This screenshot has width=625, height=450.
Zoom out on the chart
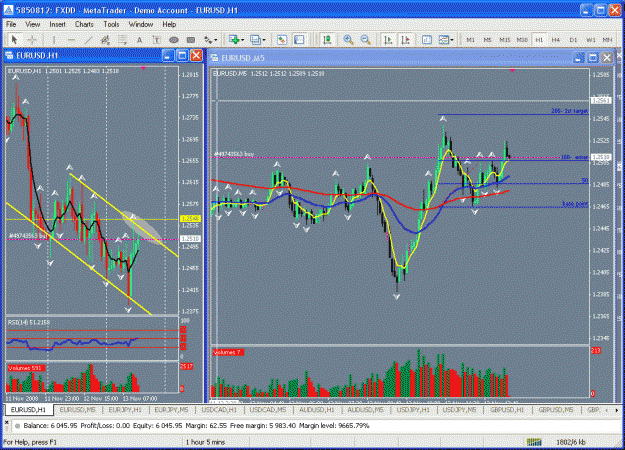[x=366, y=39]
